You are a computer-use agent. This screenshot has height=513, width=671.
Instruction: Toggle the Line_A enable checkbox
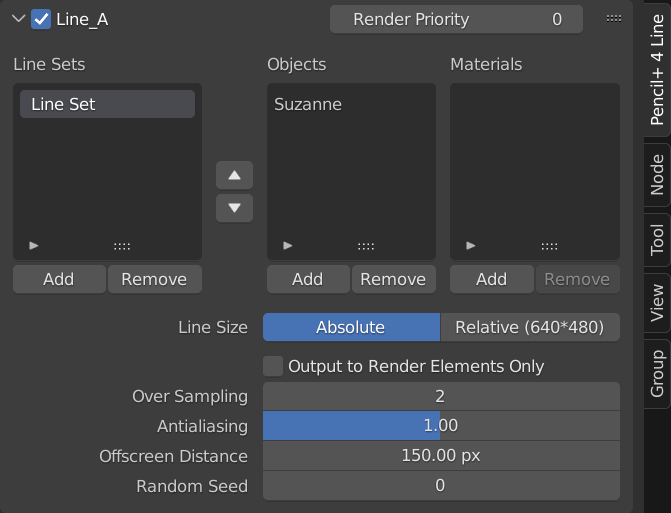[42, 19]
